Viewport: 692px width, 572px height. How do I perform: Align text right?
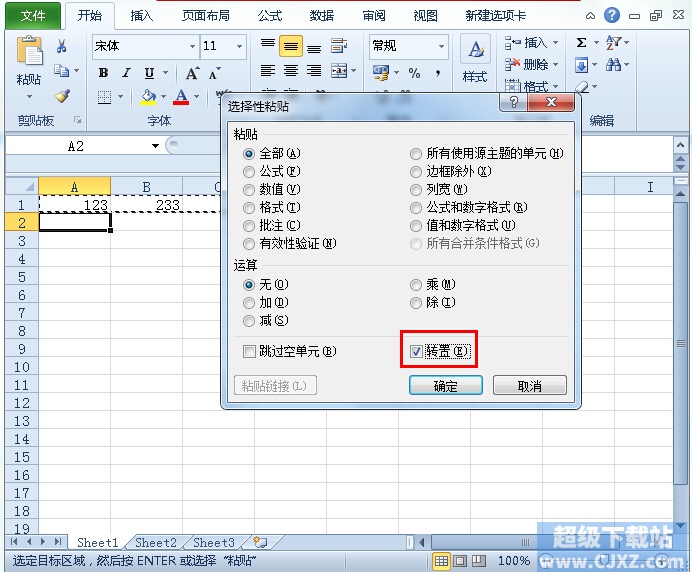coord(314,71)
